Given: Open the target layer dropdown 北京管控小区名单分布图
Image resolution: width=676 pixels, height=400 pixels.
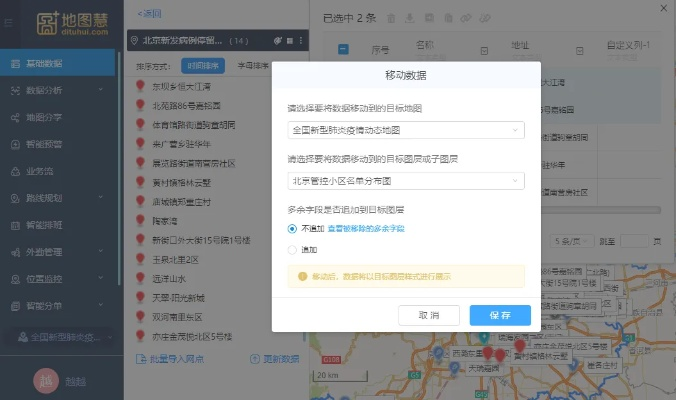Looking at the screenshot, I should pos(405,181).
